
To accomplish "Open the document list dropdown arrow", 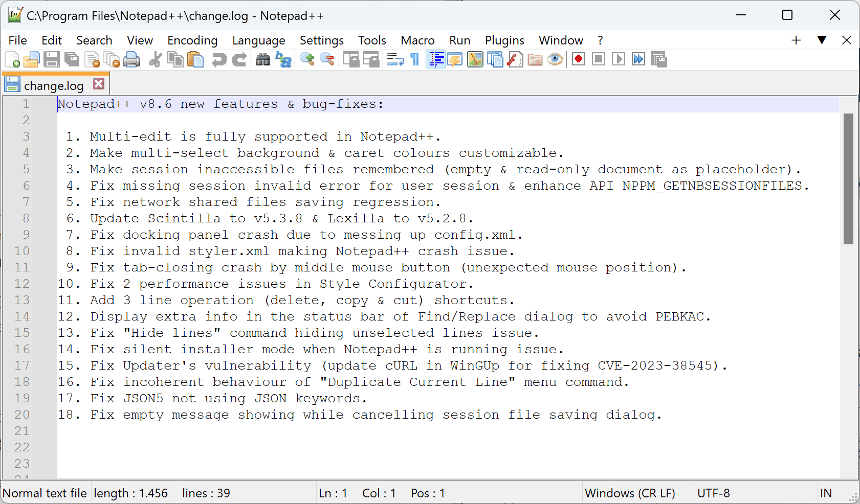I will click(x=822, y=40).
